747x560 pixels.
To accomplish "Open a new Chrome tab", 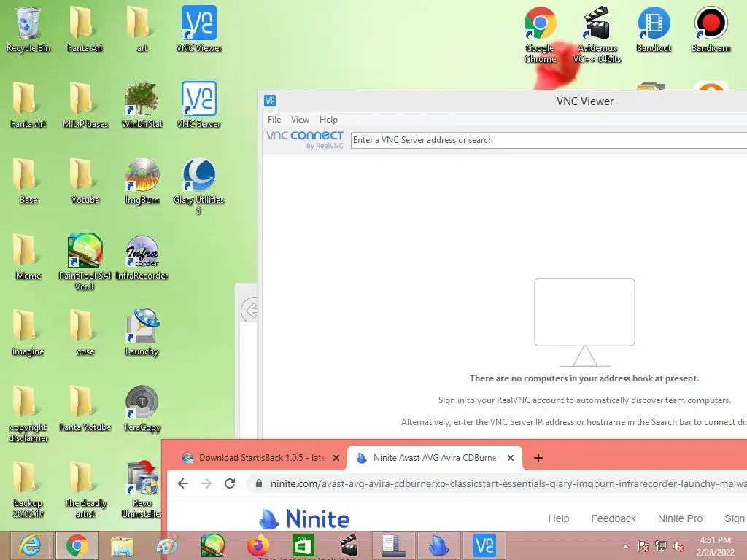I will [538, 458].
